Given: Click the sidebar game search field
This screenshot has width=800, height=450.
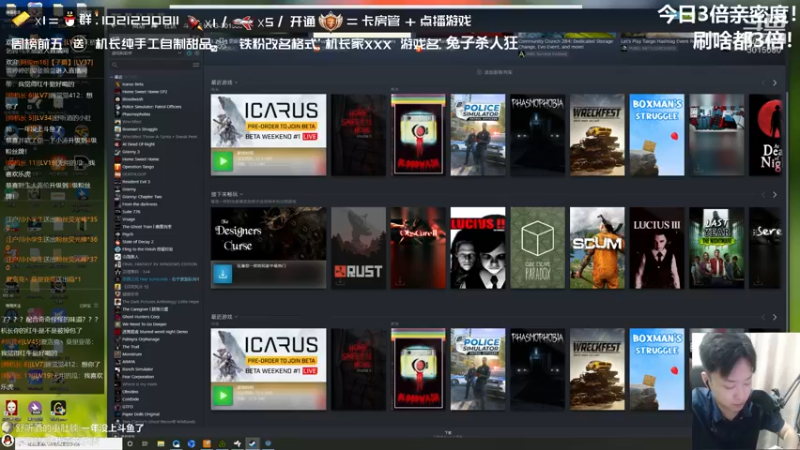Looking at the screenshot, I should (x=155, y=65).
